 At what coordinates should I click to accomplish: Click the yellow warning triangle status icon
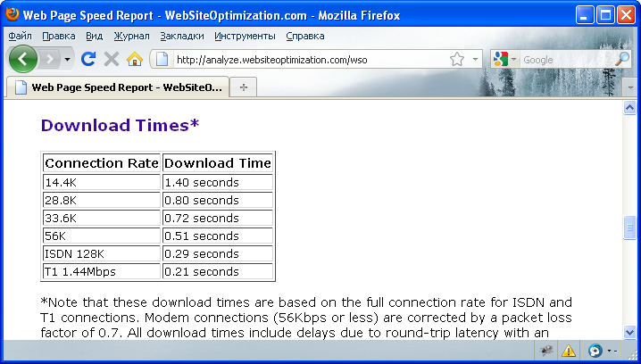click(x=568, y=351)
